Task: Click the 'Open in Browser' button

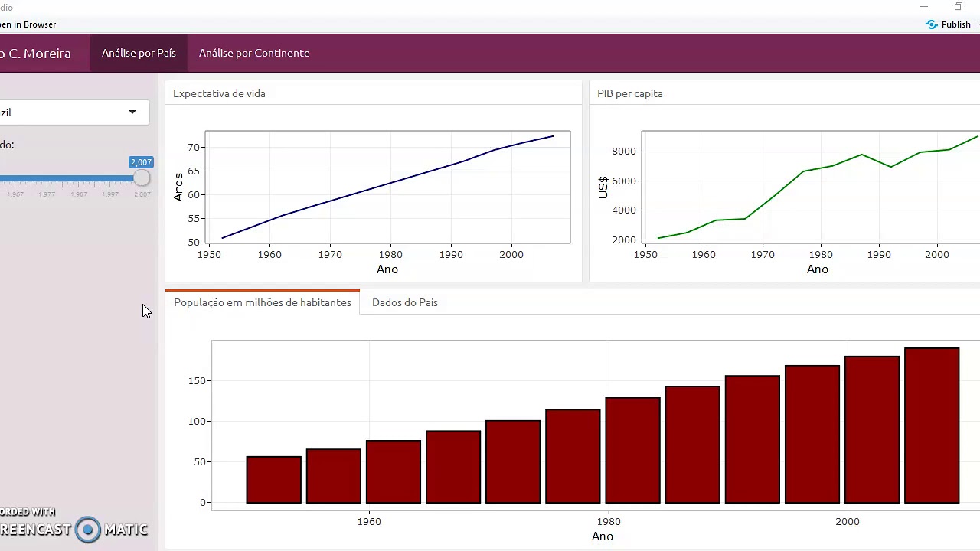Action: [x=28, y=24]
